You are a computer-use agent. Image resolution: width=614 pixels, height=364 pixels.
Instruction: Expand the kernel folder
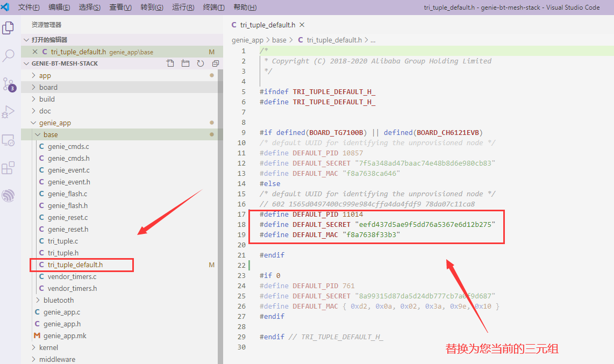tap(34, 347)
